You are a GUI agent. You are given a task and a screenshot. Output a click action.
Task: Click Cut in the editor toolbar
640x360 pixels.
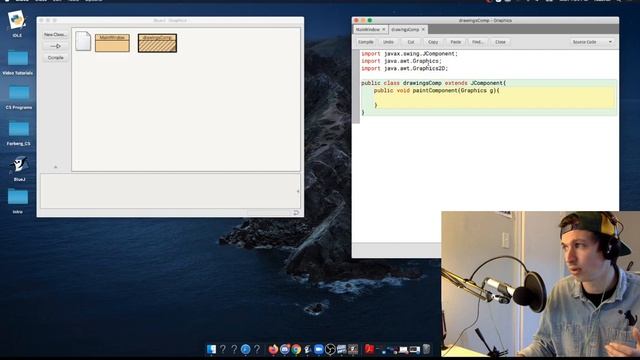[411, 42]
